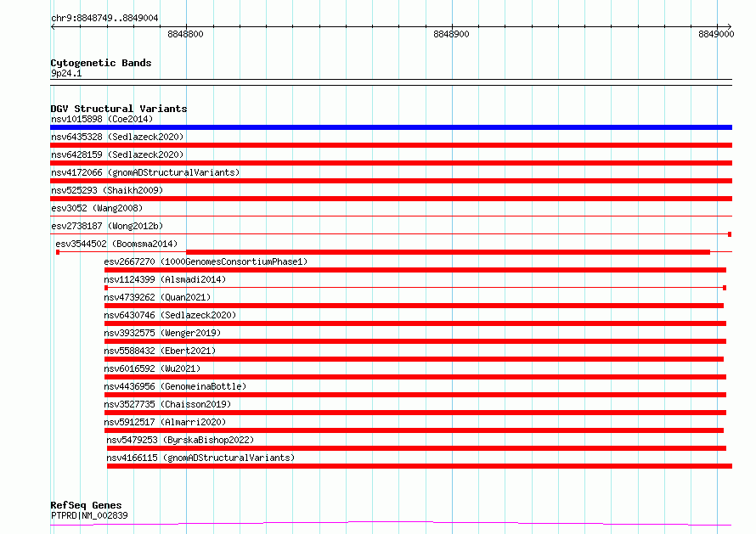Click the blue nsv1015898 variant bar
756x534 pixels.
tap(391, 127)
